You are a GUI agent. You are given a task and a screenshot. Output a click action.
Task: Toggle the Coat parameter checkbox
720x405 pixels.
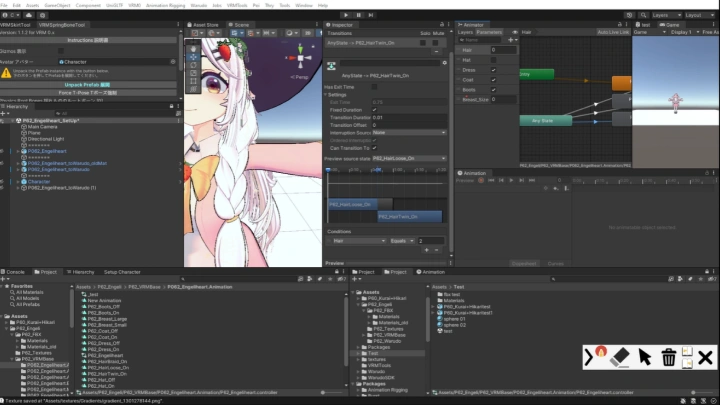point(493,80)
